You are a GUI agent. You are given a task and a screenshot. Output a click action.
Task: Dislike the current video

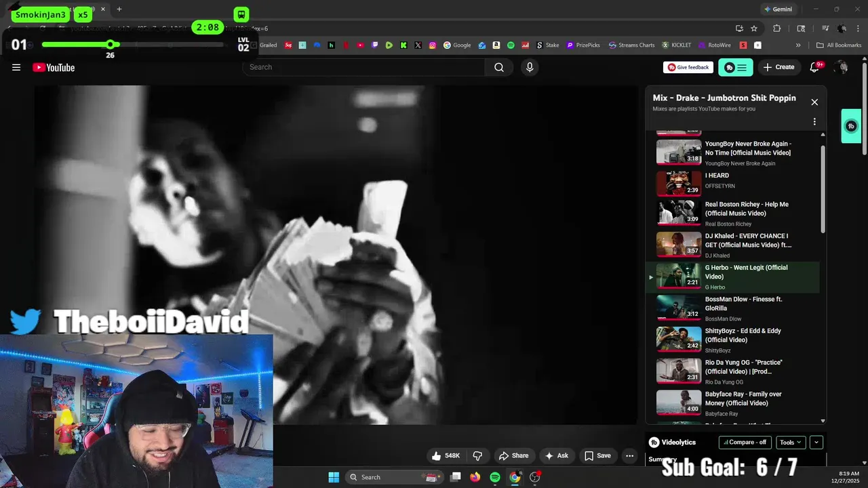pyautogui.click(x=477, y=455)
